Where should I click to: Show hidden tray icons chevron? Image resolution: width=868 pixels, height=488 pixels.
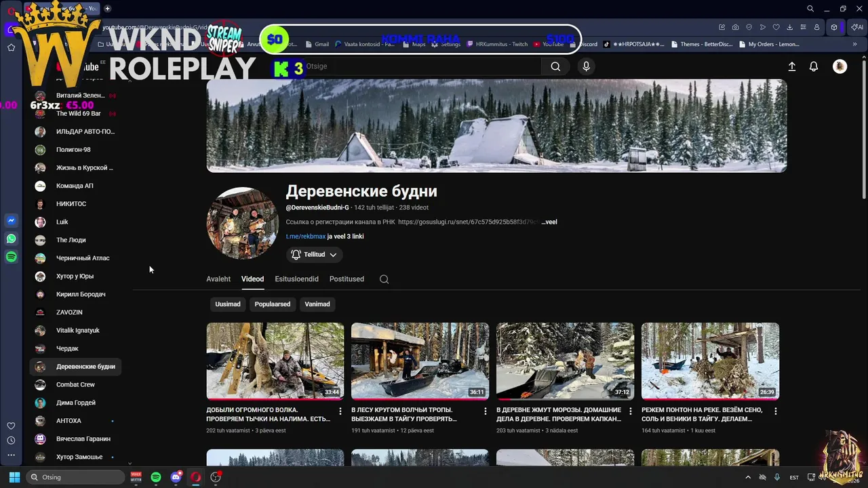pos(748,477)
